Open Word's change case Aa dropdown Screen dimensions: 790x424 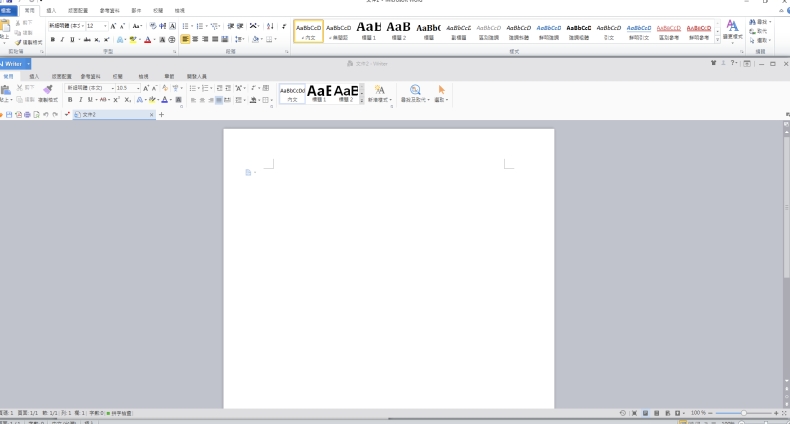pyautogui.click(x=137, y=26)
